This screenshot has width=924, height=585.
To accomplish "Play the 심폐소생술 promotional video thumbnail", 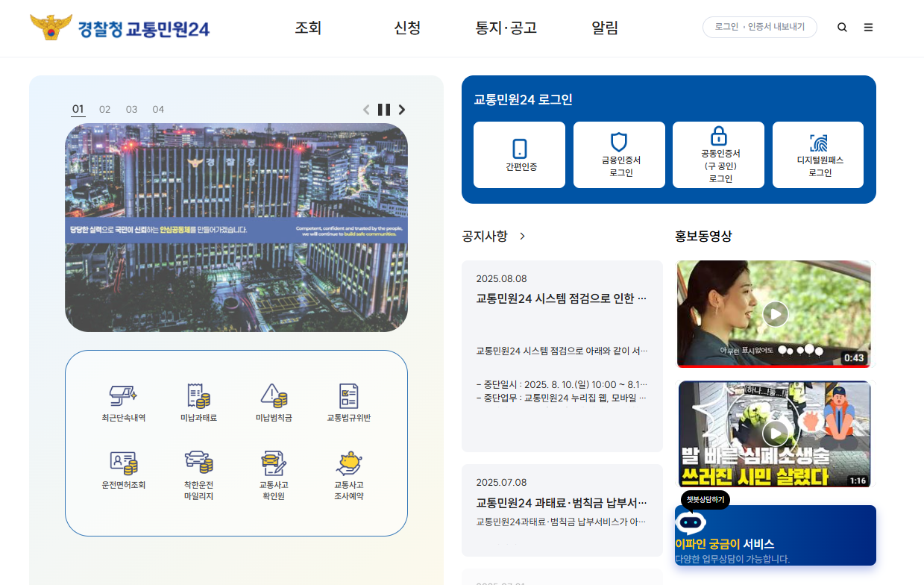I will (773, 434).
